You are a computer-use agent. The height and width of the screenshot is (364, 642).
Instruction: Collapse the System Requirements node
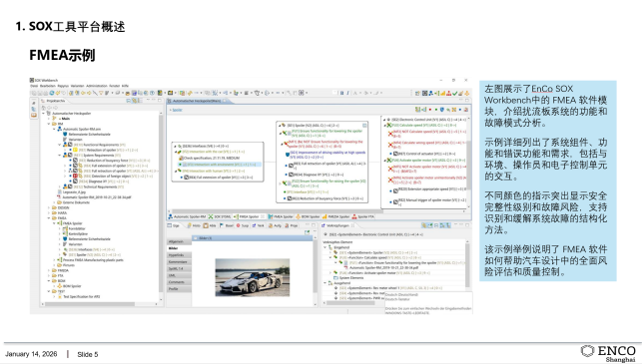coord(59,155)
